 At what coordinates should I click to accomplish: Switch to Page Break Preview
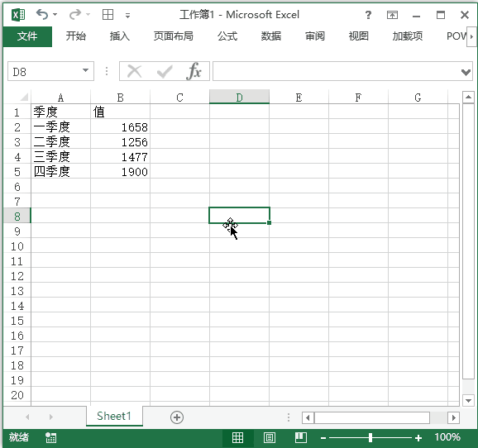pyautogui.click(x=301, y=437)
